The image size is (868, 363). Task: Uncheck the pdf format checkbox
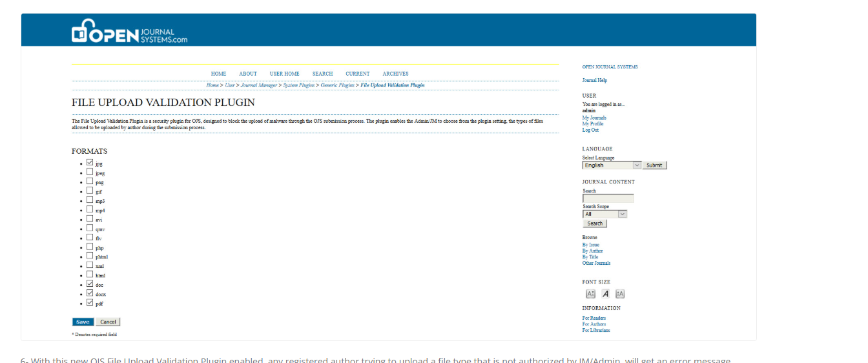(90, 302)
